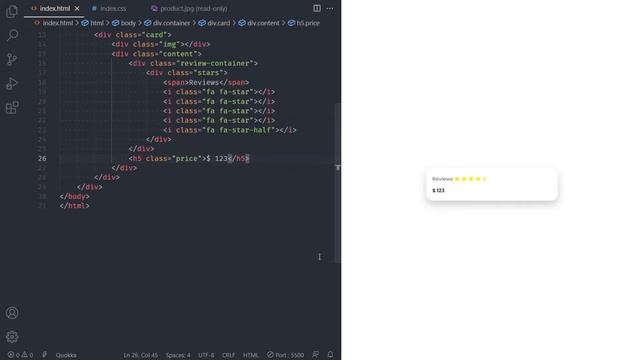Open the Search view icon
The image size is (640, 360).
12,35
